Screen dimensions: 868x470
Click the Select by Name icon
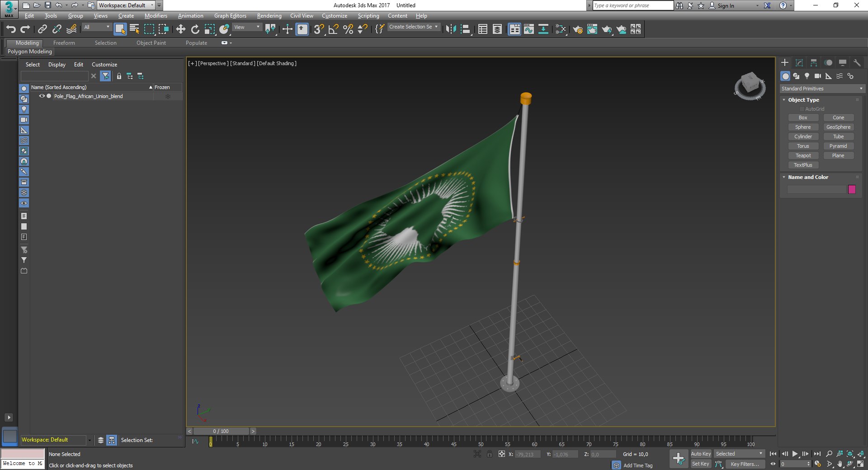135,29
